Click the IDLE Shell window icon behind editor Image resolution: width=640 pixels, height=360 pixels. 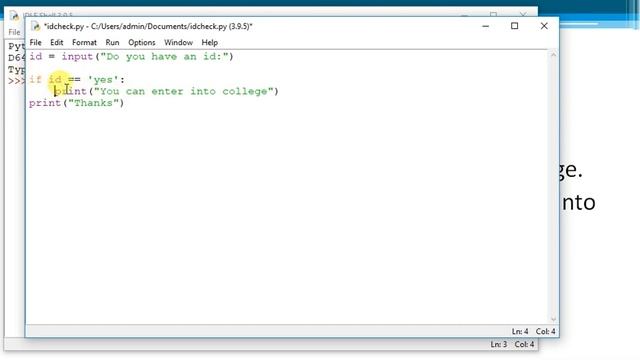coord(14,16)
